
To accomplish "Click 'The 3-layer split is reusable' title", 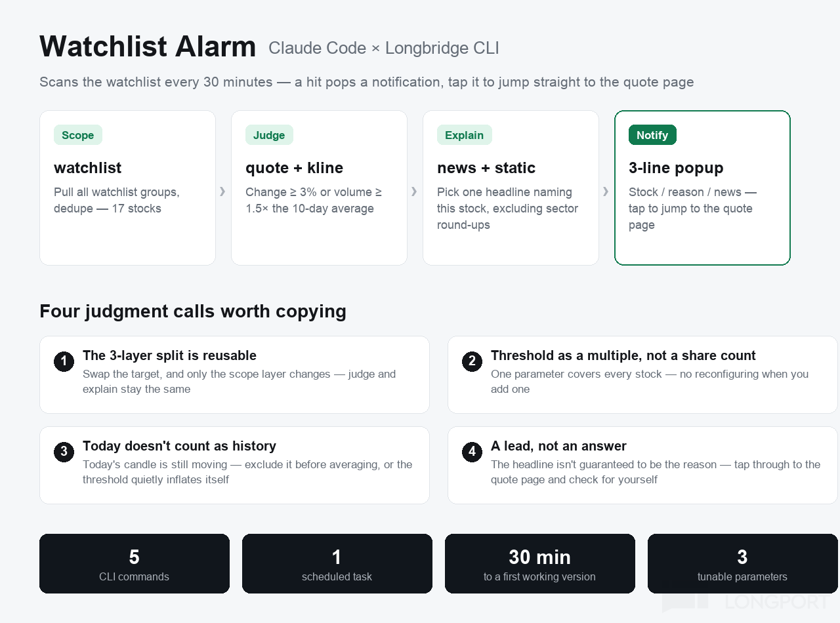I will coord(169,355).
